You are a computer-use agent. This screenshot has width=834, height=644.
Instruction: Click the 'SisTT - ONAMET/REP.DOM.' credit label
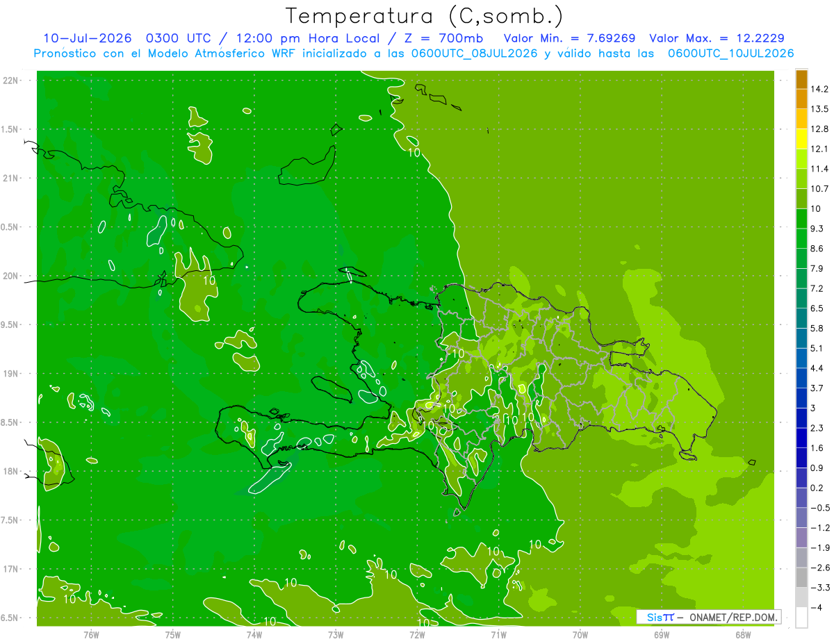(x=709, y=617)
